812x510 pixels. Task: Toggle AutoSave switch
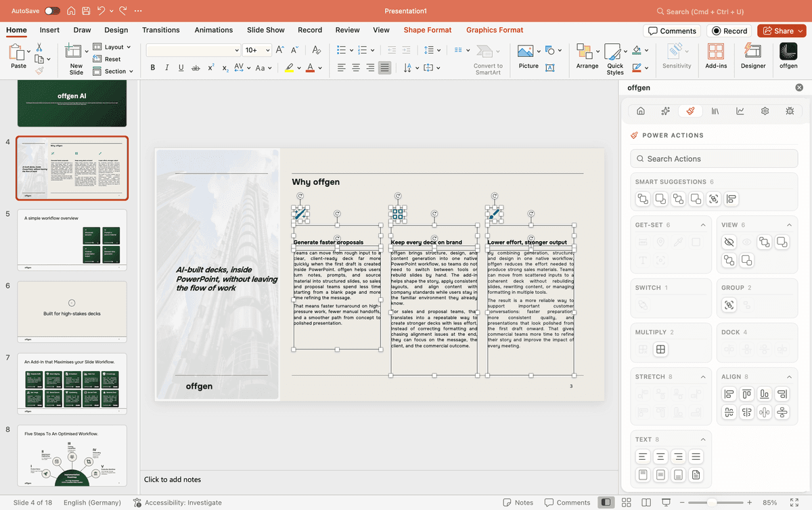52,12
